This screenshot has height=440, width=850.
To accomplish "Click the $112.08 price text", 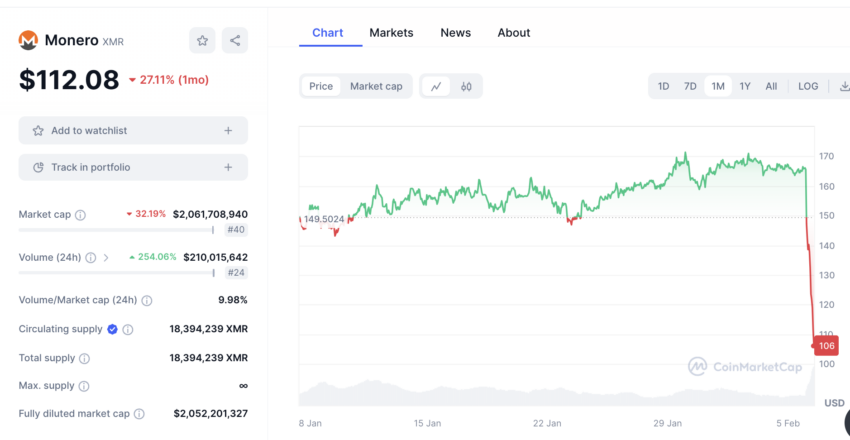I will coord(69,80).
